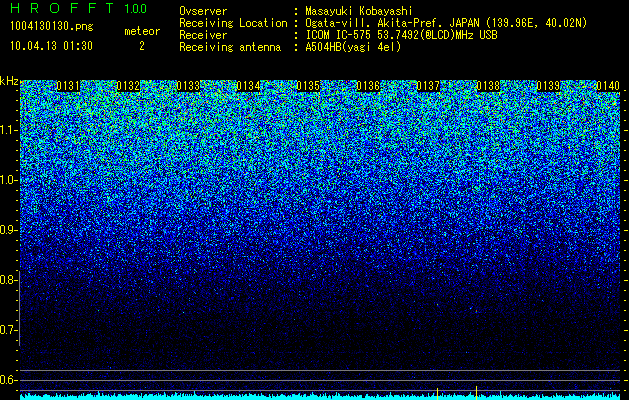Image resolution: width=629 pixels, height=400 pixels.
Task: Click the 0133 time marker
Action: coord(188,86)
